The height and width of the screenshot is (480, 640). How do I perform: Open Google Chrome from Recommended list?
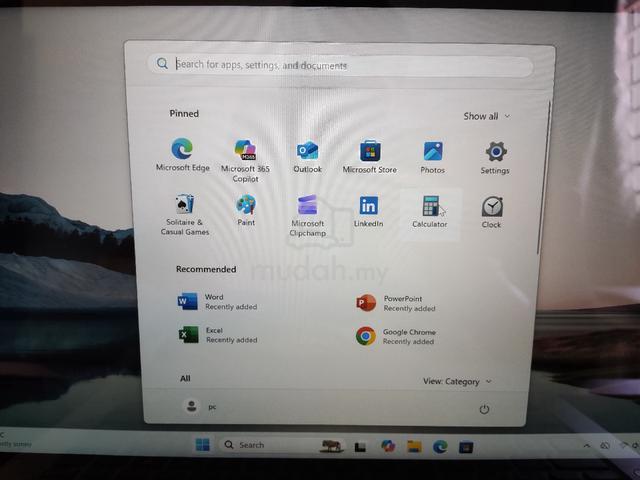point(396,336)
